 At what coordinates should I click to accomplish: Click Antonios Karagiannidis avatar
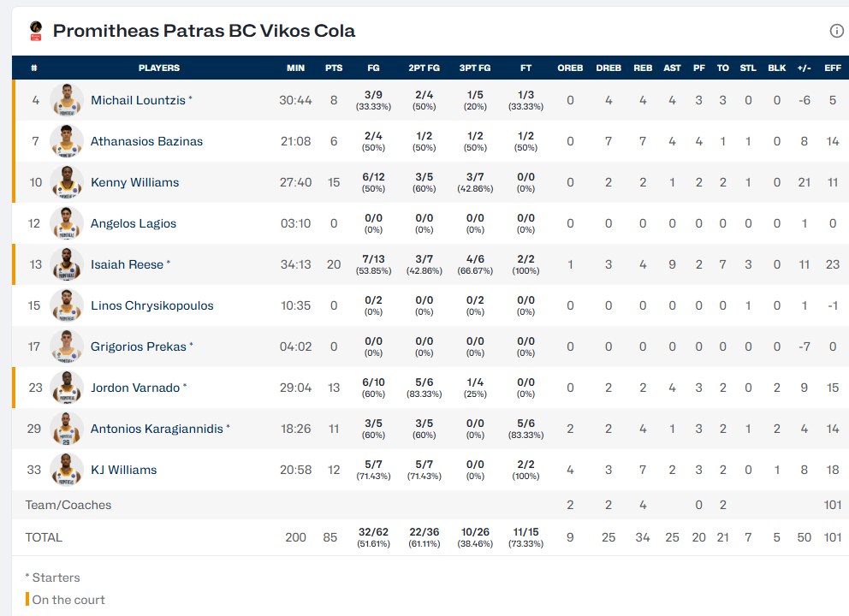coord(66,429)
